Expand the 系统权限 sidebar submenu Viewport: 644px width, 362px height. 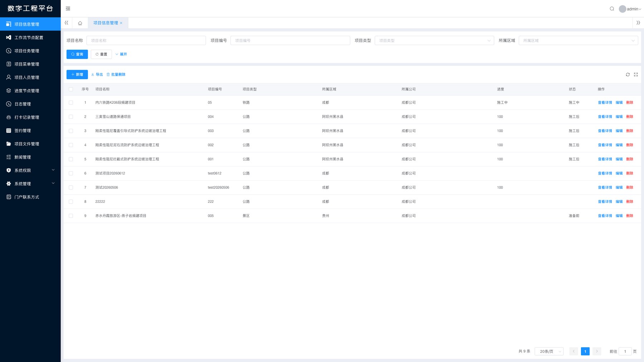[x=30, y=170]
